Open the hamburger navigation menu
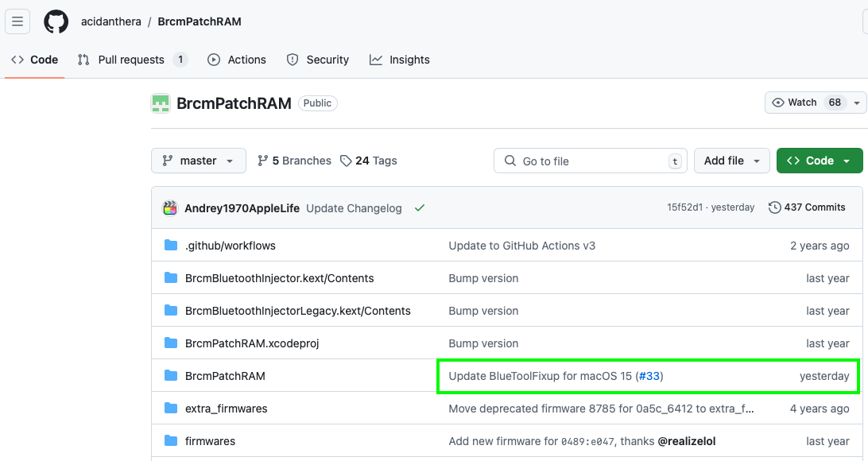Viewport: 868px width, 461px height. (17, 21)
